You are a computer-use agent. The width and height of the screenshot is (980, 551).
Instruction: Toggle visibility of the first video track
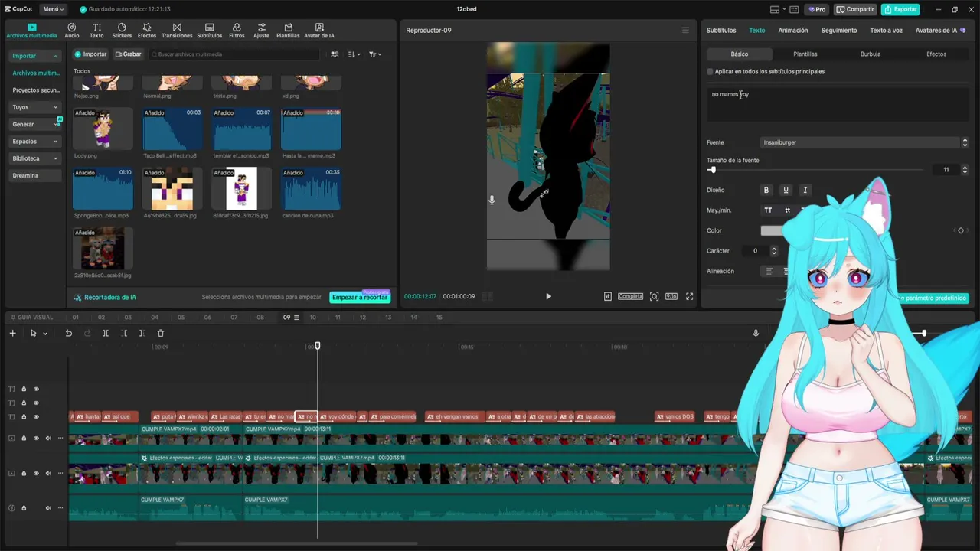35,439
